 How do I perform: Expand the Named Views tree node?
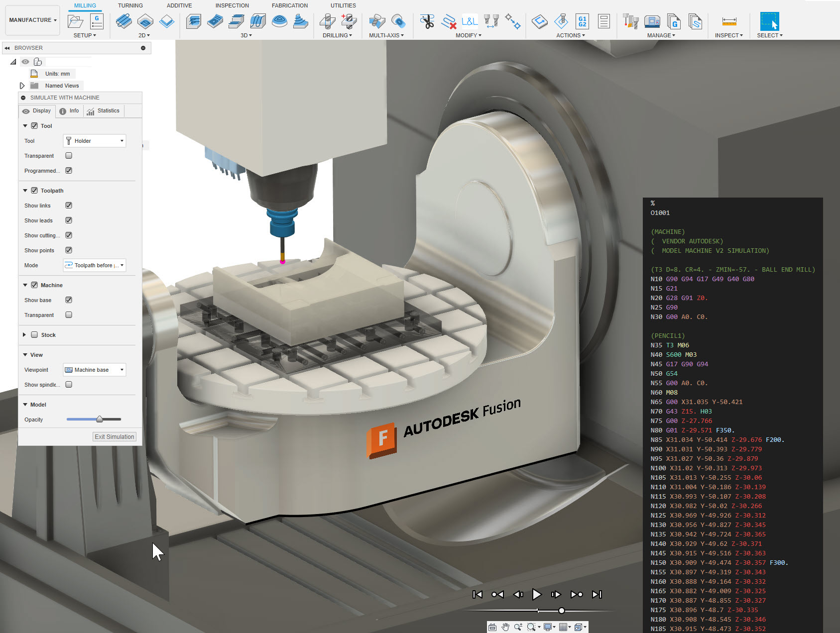click(x=22, y=86)
